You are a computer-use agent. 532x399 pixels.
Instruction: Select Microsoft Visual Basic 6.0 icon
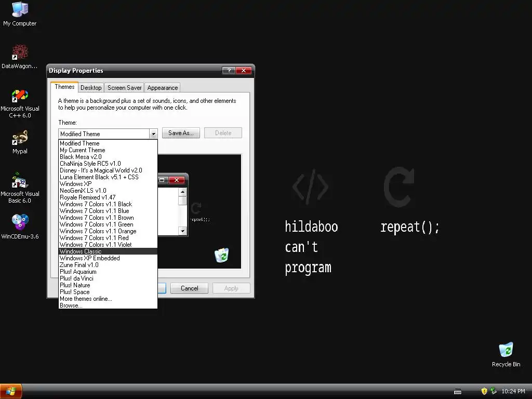click(20, 188)
